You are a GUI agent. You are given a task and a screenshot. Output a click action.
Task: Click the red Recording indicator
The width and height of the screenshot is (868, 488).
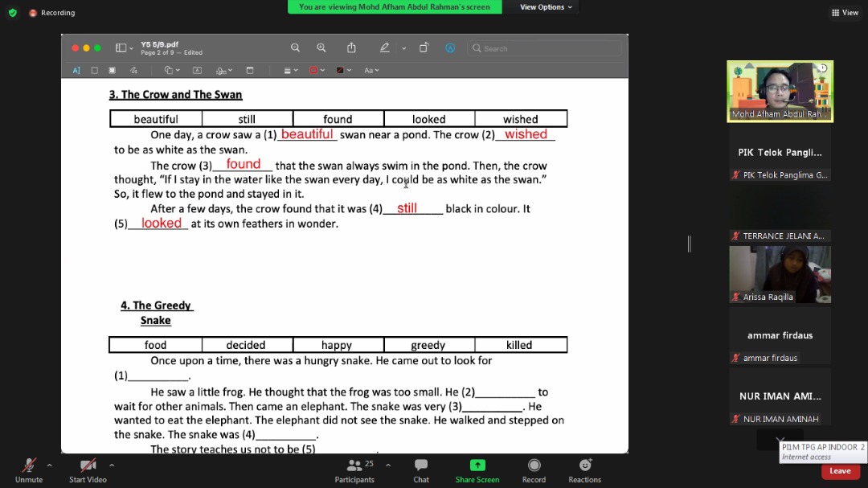[x=52, y=12]
